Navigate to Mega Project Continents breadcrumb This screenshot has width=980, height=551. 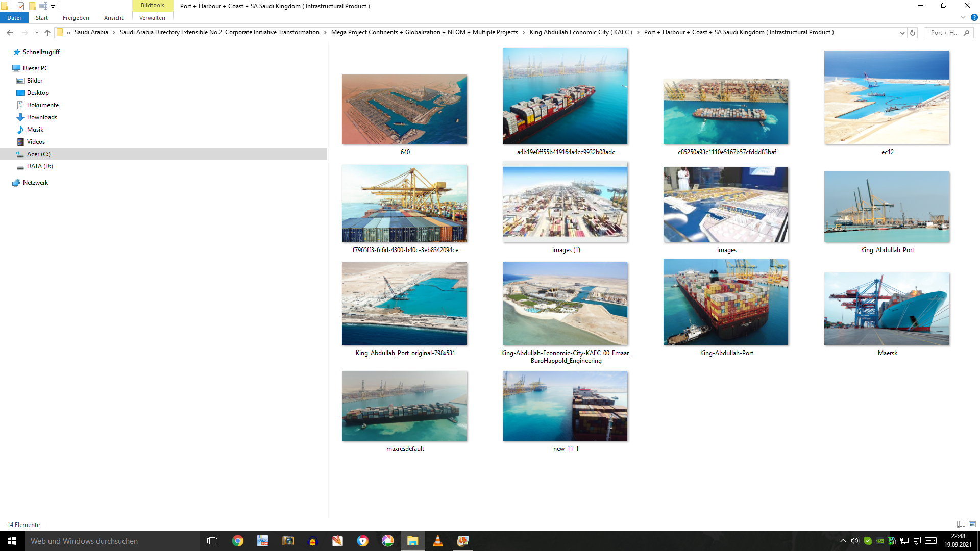[x=424, y=32]
